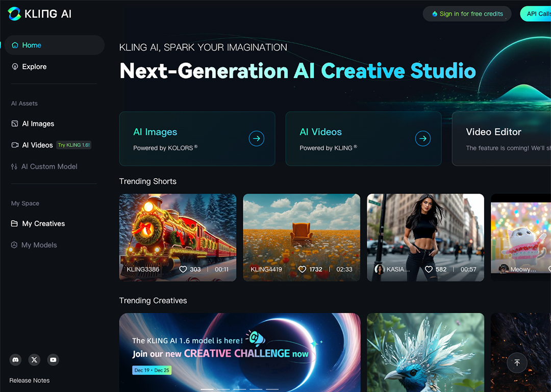Open the Video Editor card
Viewport: 551px width, 392px height.
coord(502,138)
